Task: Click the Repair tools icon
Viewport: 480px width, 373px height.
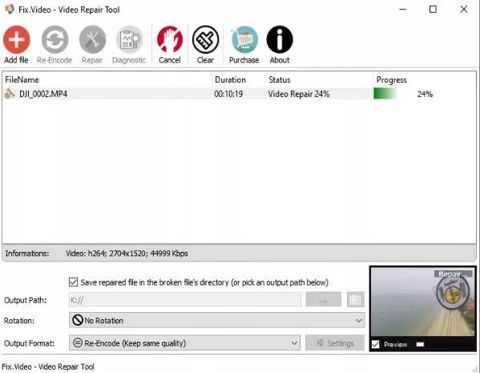Action: [x=92, y=40]
